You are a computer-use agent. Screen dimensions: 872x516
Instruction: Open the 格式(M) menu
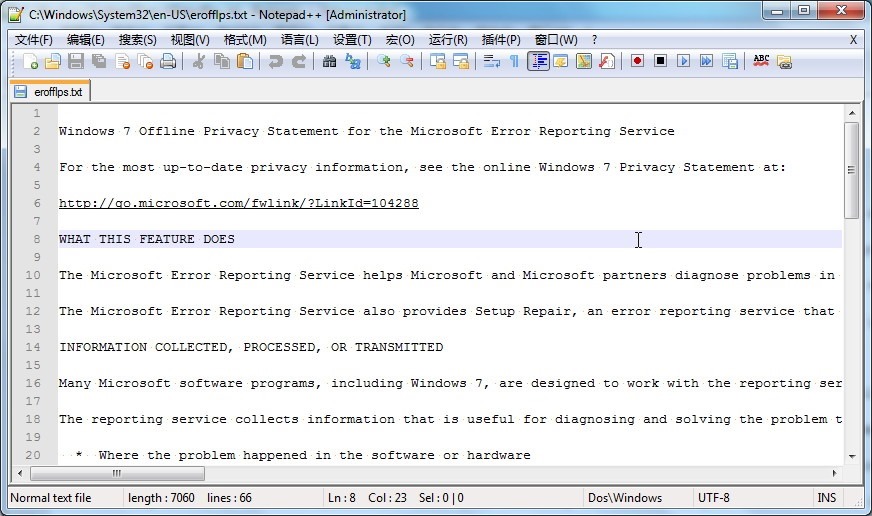[245, 40]
